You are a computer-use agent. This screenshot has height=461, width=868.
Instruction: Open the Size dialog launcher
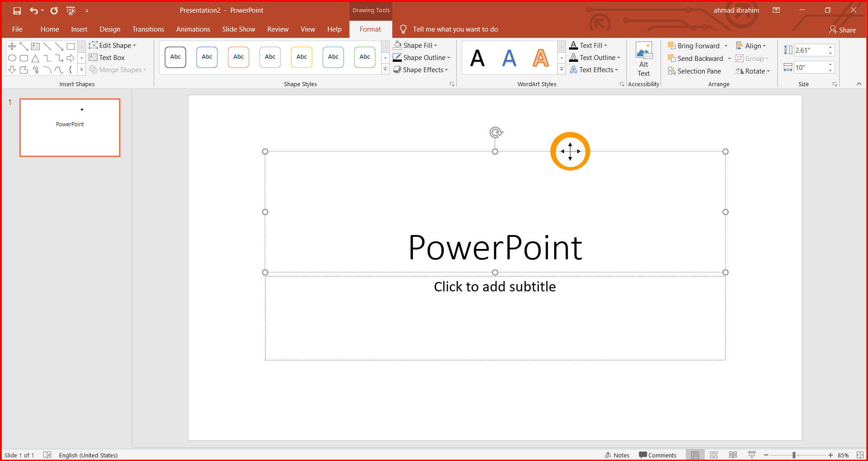(835, 84)
